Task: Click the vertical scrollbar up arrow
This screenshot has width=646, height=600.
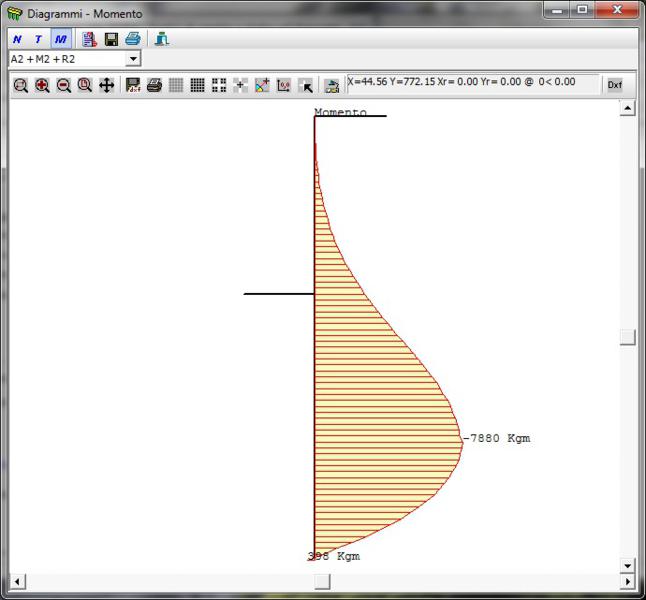Action: pyautogui.click(x=627, y=107)
